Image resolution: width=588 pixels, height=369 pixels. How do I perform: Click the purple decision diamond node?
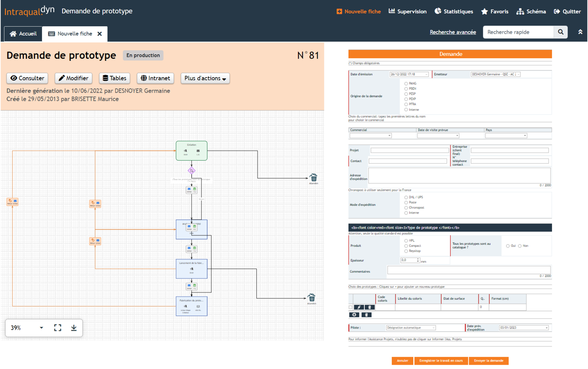coord(191,170)
